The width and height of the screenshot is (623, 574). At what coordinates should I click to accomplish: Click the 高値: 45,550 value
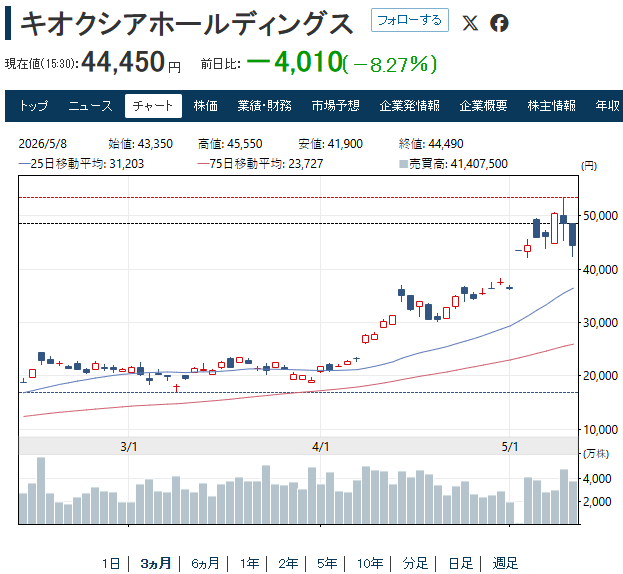pos(230,143)
